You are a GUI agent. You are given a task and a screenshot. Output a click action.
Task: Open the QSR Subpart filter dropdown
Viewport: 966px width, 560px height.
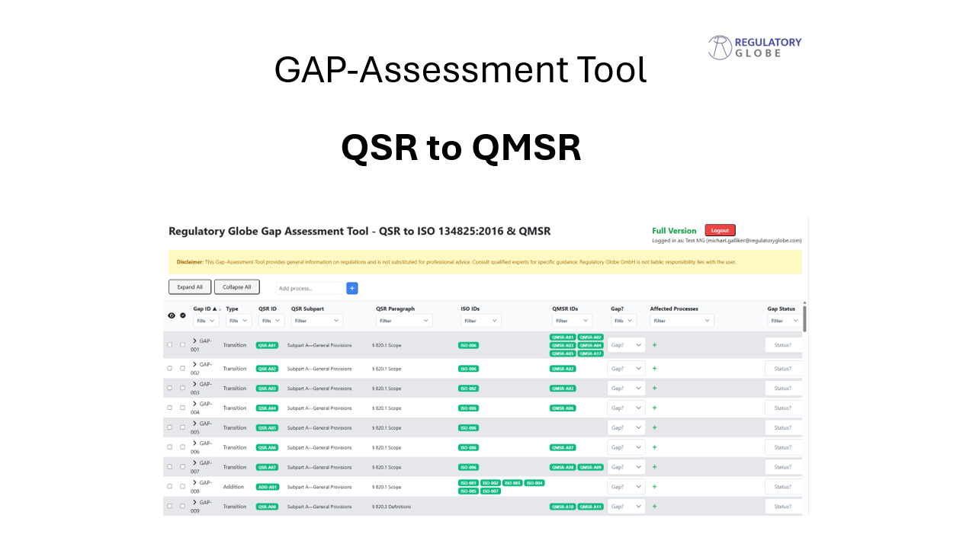point(317,321)
